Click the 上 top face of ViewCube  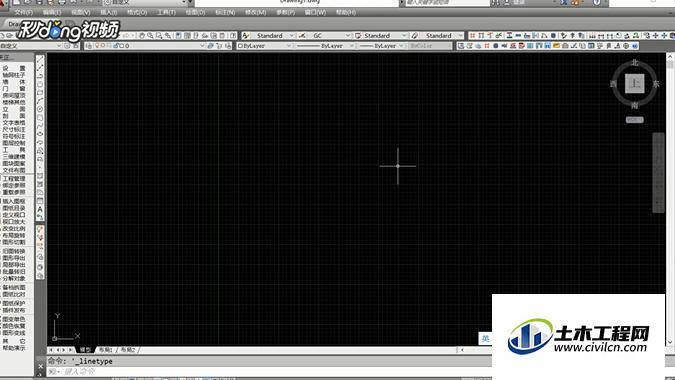click(635, 83)
